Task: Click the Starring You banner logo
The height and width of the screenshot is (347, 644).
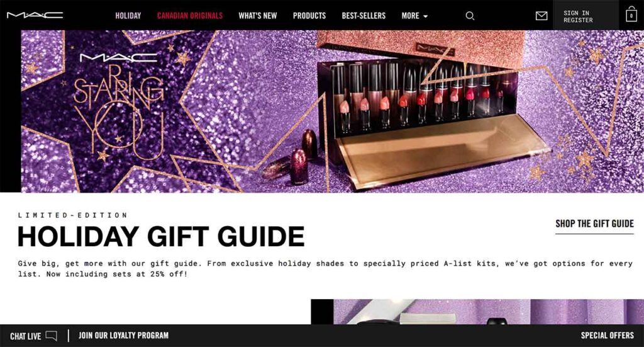Action: click(x=118, y=107)
